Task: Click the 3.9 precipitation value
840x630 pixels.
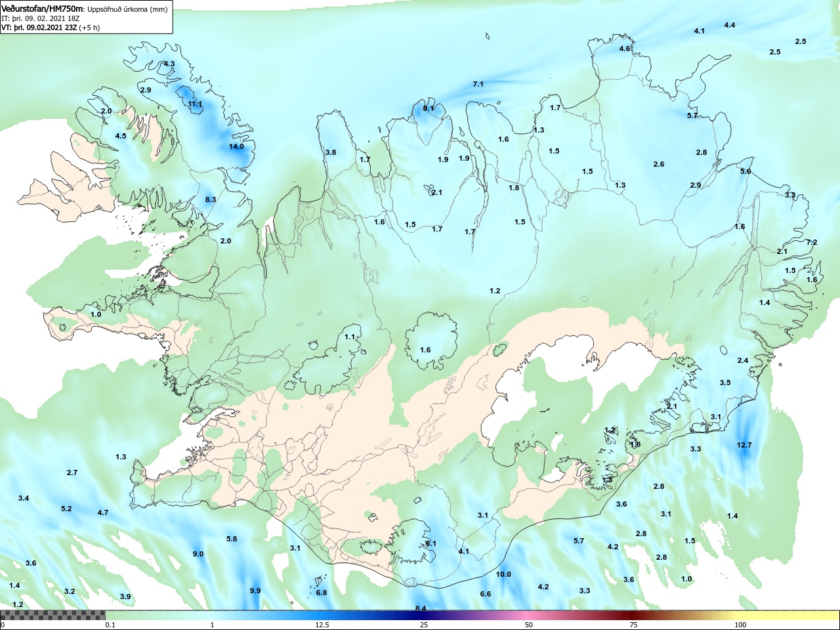Action: click(x=125, y=597)
